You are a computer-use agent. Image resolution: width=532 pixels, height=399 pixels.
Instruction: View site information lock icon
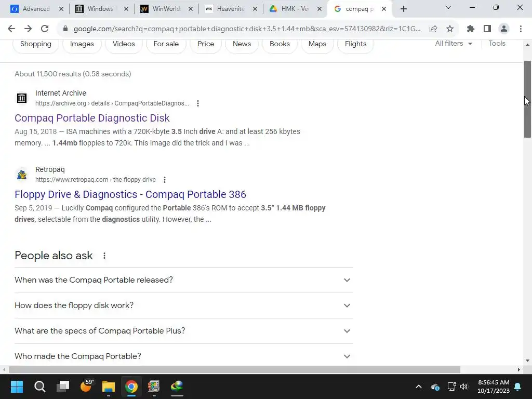coord(65,29)
